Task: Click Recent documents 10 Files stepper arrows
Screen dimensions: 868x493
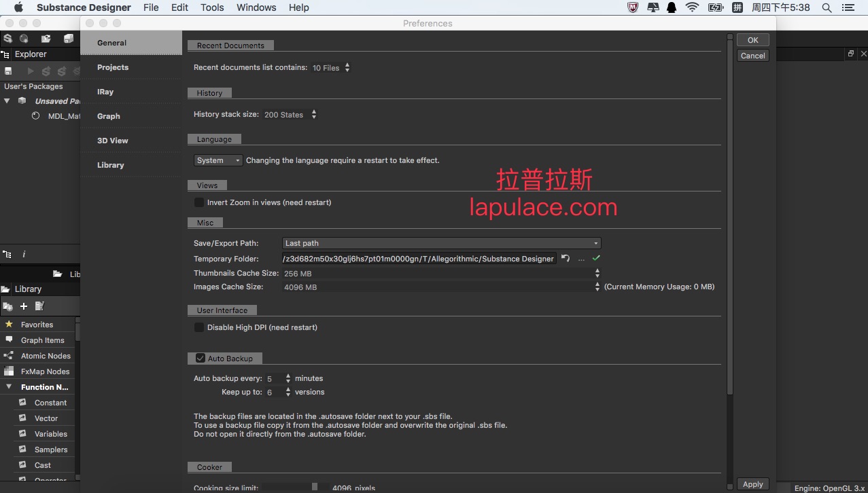Action: pyautogui.click(x=347, y=67)
